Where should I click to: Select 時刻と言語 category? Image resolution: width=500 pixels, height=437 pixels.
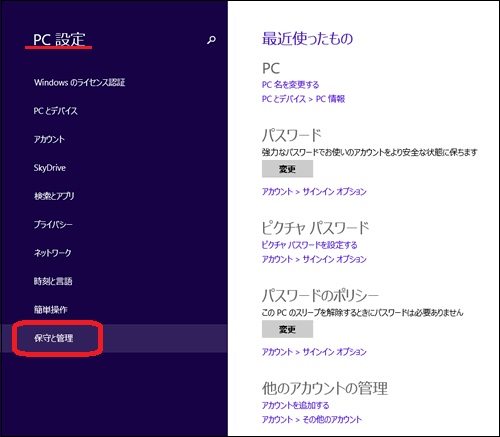point(53,281)
